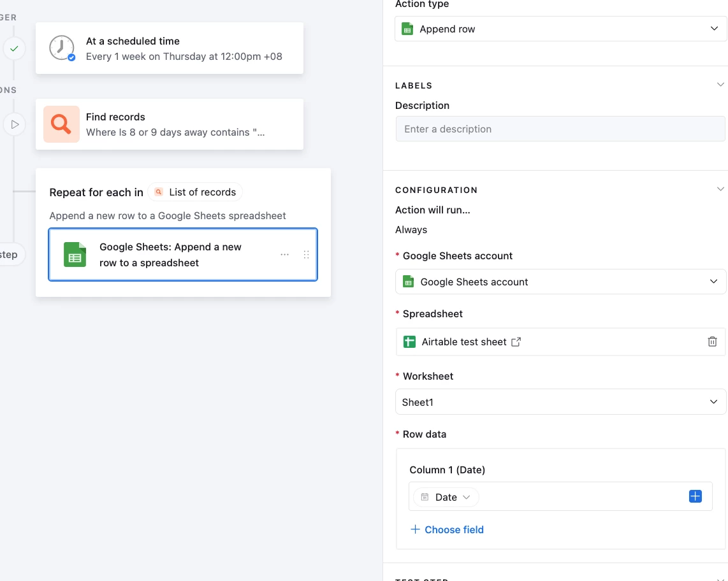Viewport: 728px width, 581px height.
Task: Click the green trigger checkmark status icon
Action: (x=15, y=48)
